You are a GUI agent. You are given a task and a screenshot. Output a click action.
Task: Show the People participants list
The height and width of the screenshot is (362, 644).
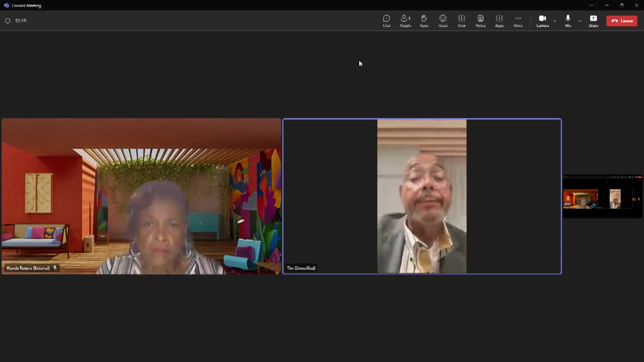[405, 21]
